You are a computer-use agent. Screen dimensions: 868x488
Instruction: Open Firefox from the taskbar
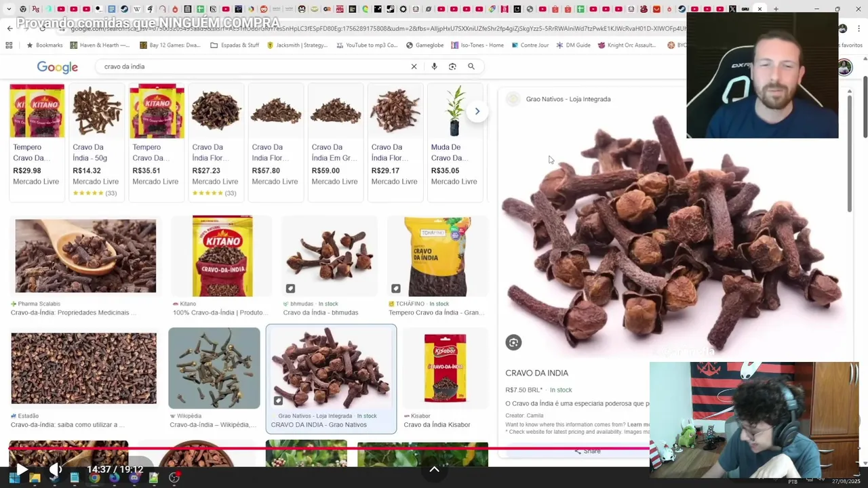114,479
